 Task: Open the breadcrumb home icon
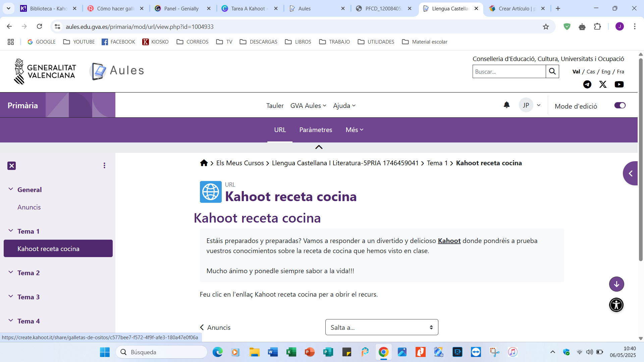pyautogui.click(x=204, y=163)
